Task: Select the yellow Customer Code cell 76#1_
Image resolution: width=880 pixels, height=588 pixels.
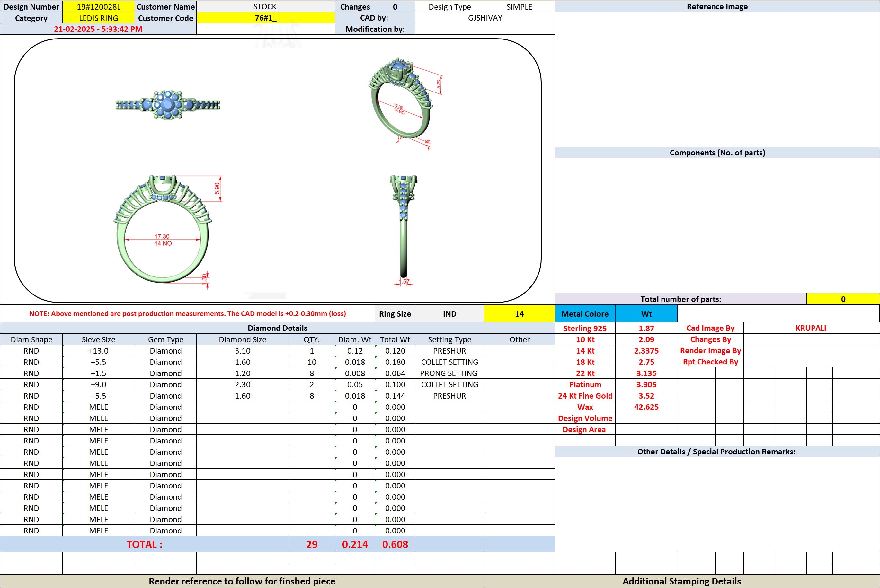Action: (x=266, y=18)
